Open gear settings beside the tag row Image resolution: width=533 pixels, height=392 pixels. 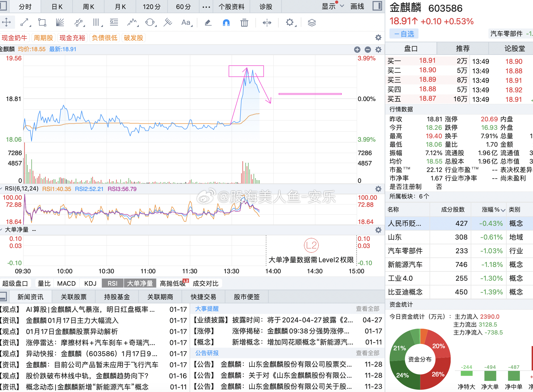pyautogui.click(x=378, y=38)
